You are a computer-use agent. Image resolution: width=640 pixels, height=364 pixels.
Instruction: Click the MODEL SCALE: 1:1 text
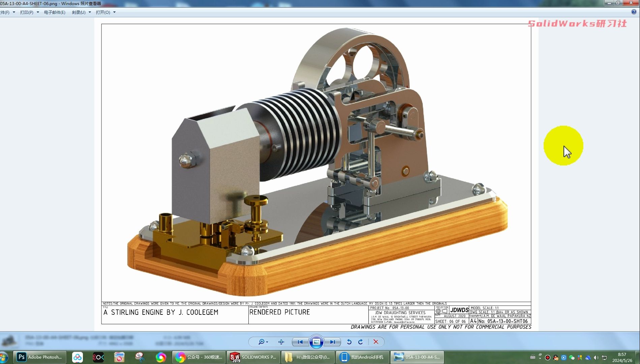point(485,308)
